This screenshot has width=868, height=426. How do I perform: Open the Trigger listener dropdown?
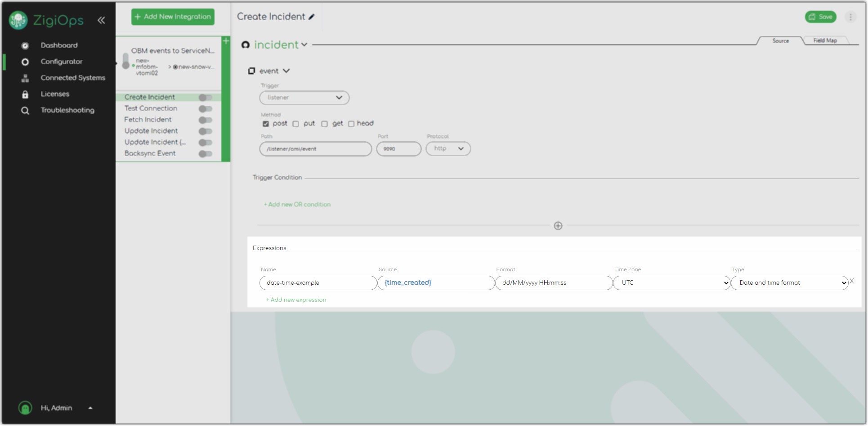click(304, 98)
